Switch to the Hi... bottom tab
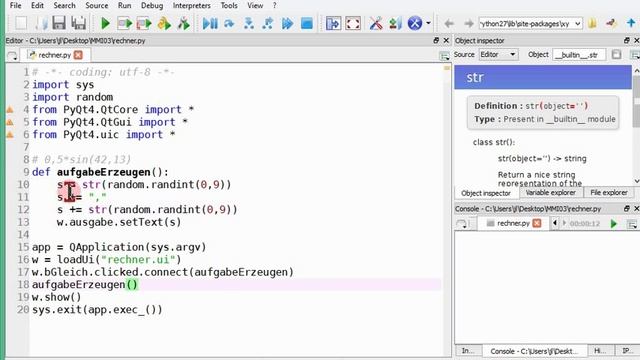Viewport: 640px width, 360px height. (x=600, y=351)
